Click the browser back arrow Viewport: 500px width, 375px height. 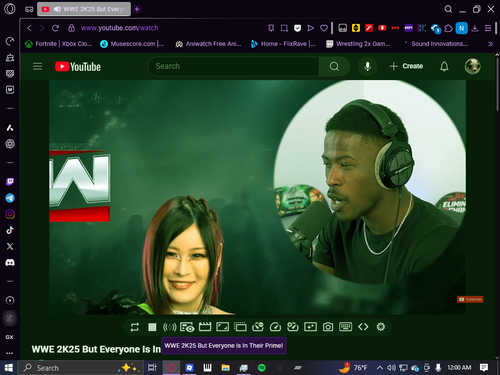tap(29, 28)
